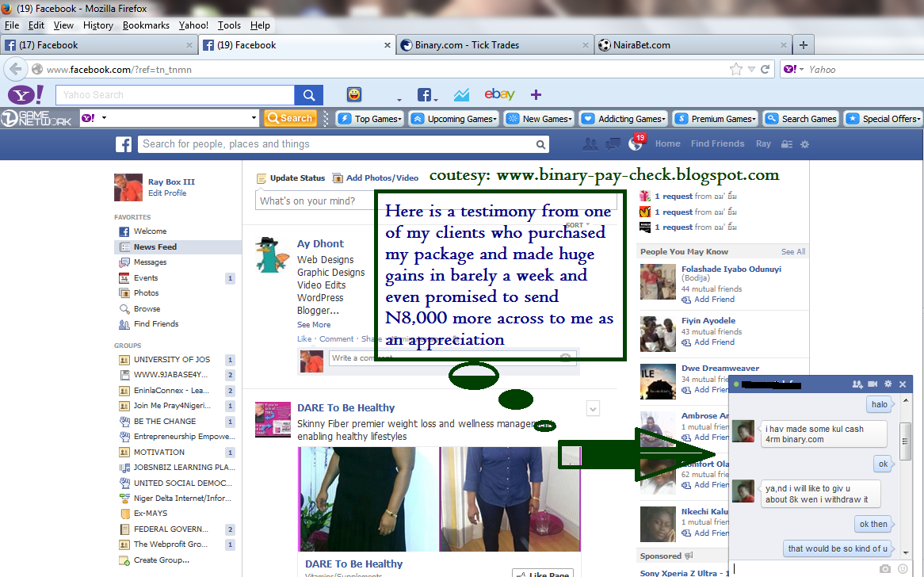The height and width of the screenshot is (577, 924).
Task: Open Home link in Facebook bar
Action: (x=668, y=143)
